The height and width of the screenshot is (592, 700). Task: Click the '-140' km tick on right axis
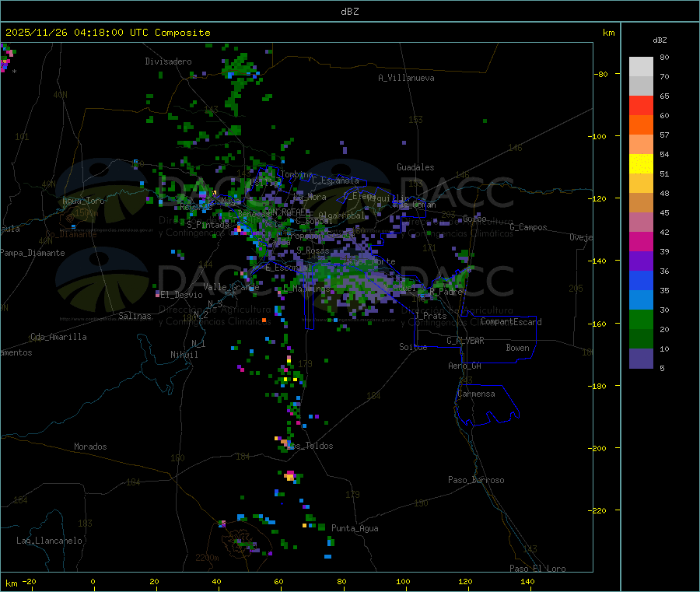[x=599, y=261]
